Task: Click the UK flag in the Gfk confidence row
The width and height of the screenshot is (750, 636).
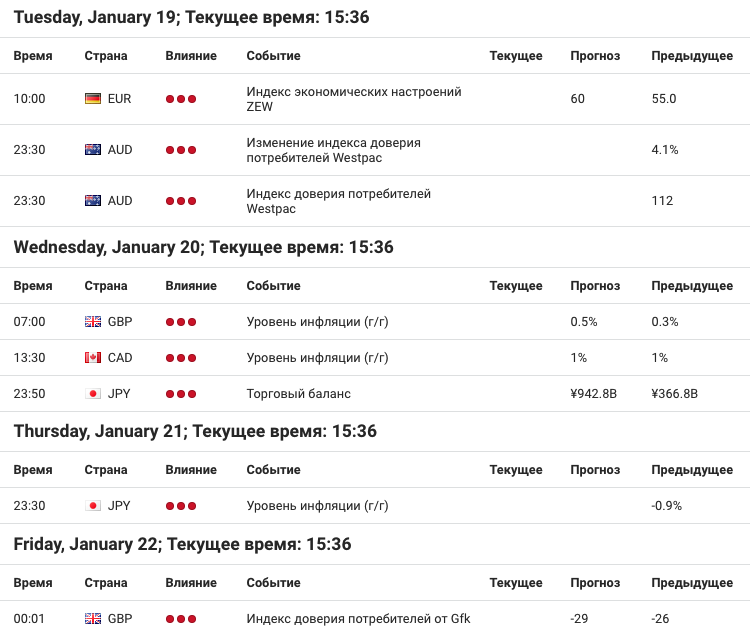Action: (93, 619)
